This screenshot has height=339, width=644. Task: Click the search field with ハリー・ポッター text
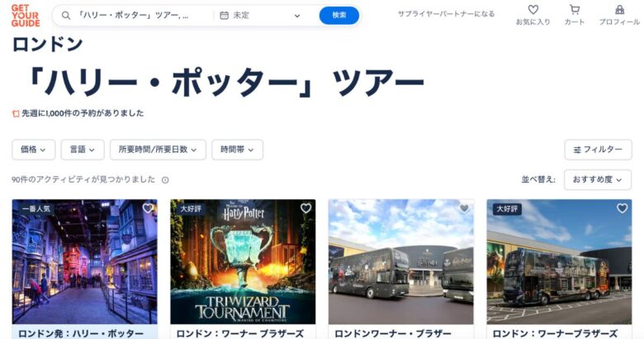coord(134,16)
